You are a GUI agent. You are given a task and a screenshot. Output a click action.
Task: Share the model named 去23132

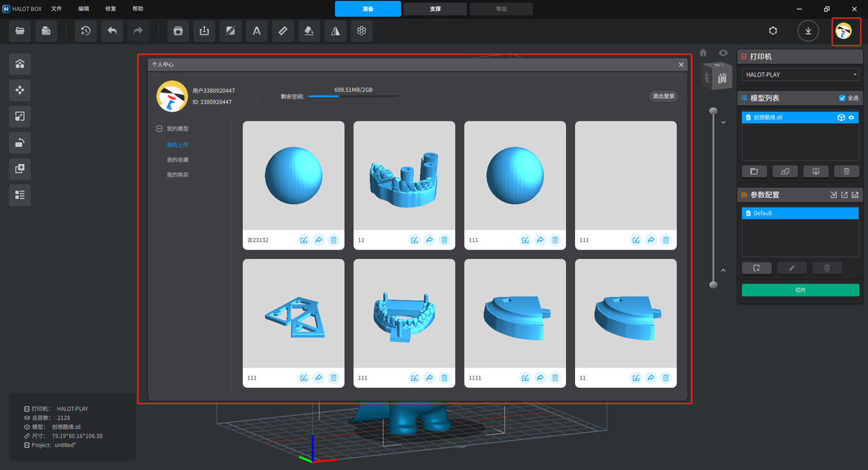pos(319,240)
